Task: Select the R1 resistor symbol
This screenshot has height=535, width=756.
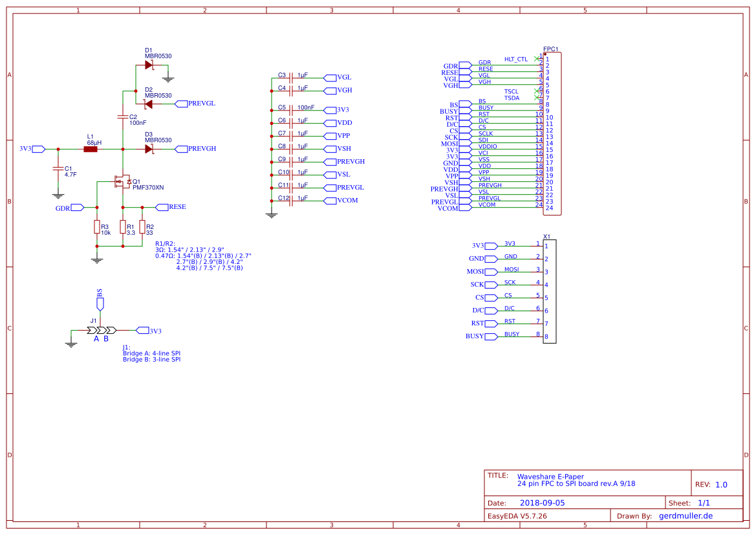Action: click(123, 226)
